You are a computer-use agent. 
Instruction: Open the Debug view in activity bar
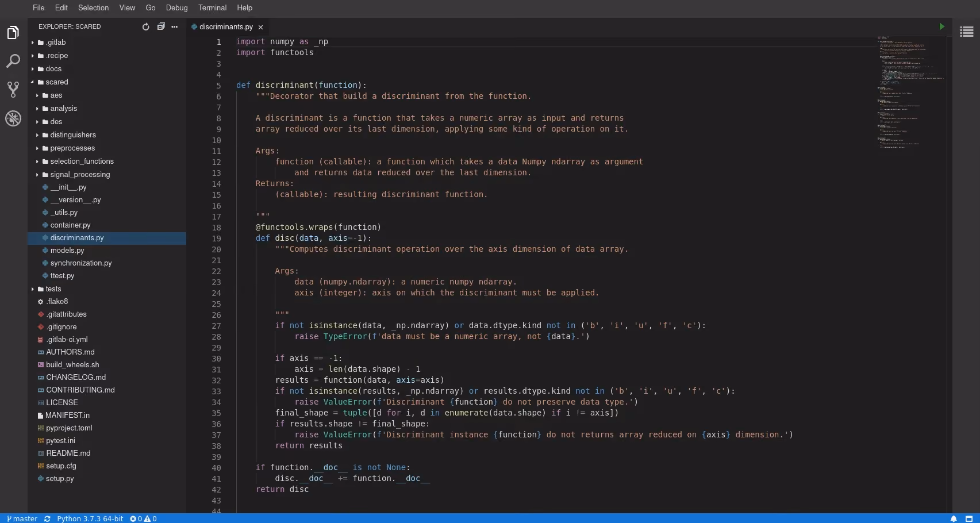point(13,118)
